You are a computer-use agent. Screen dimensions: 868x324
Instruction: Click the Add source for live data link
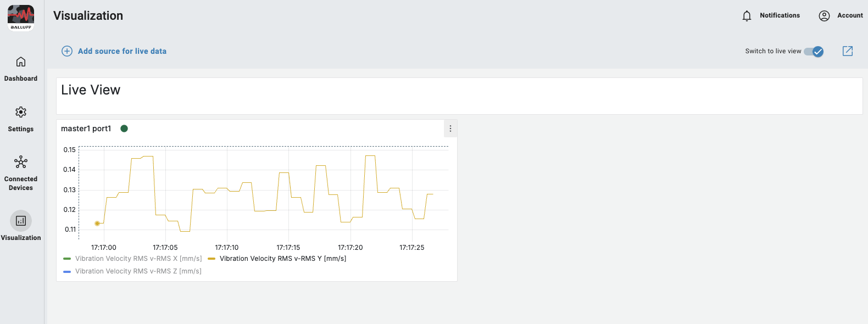pyautogui.click(x=122, y=51)
